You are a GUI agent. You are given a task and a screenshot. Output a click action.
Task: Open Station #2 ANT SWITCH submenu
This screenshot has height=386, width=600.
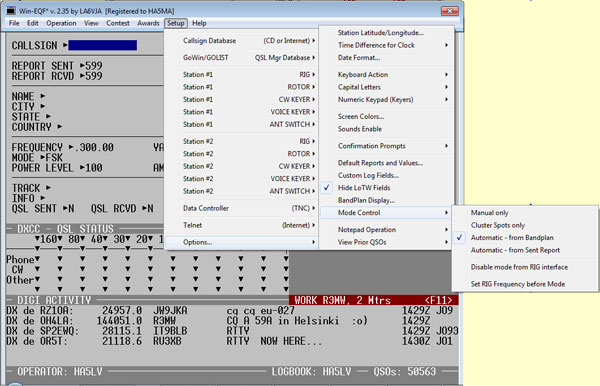241,191
